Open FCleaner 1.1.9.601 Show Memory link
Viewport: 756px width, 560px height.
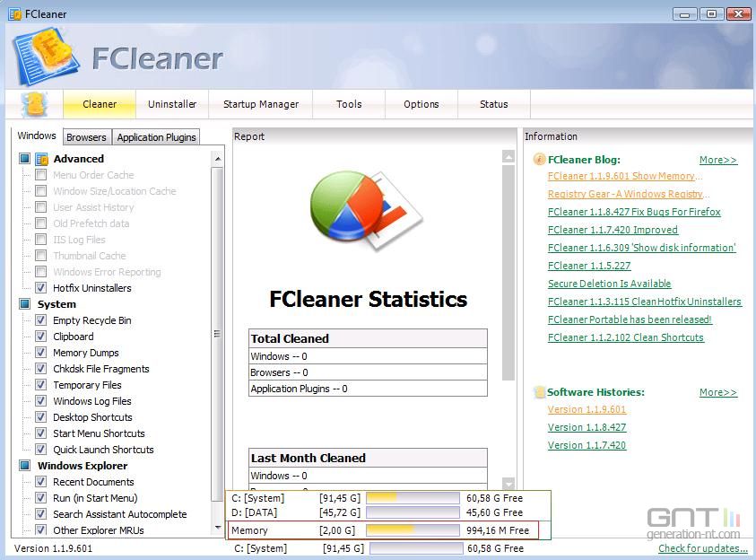(x=625, y=176)
